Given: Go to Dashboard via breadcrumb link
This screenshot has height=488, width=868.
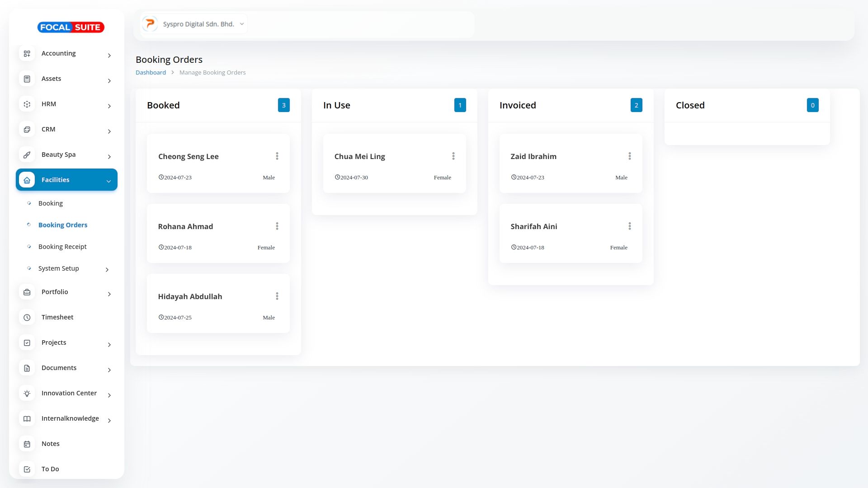Looking at the screenshot, I should tap(151, 72).
